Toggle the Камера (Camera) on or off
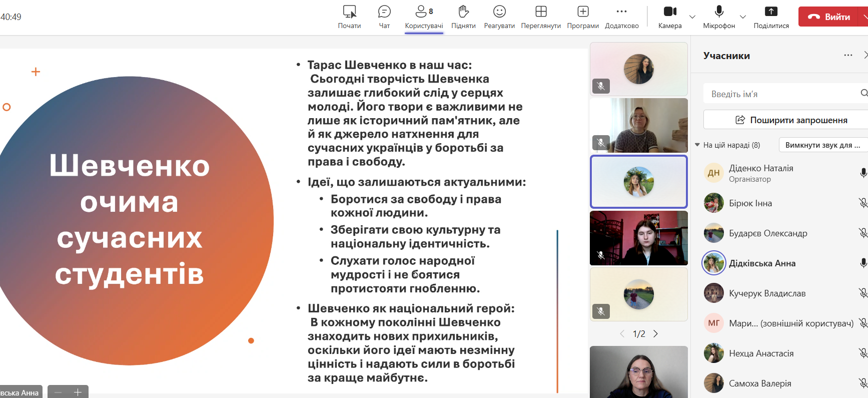This screenshot has height=398, width=868. point(670,17)
